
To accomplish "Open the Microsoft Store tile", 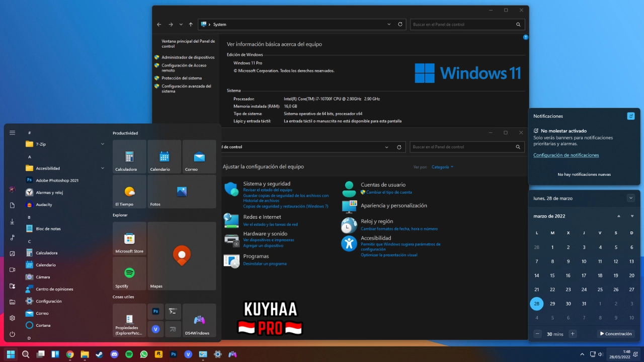I will [x=129, y=239].
